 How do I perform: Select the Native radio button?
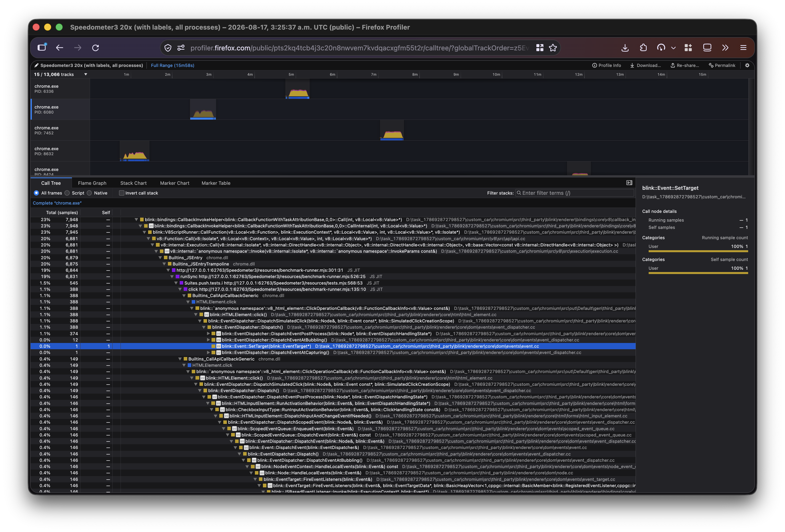click(x=89, y=193)
